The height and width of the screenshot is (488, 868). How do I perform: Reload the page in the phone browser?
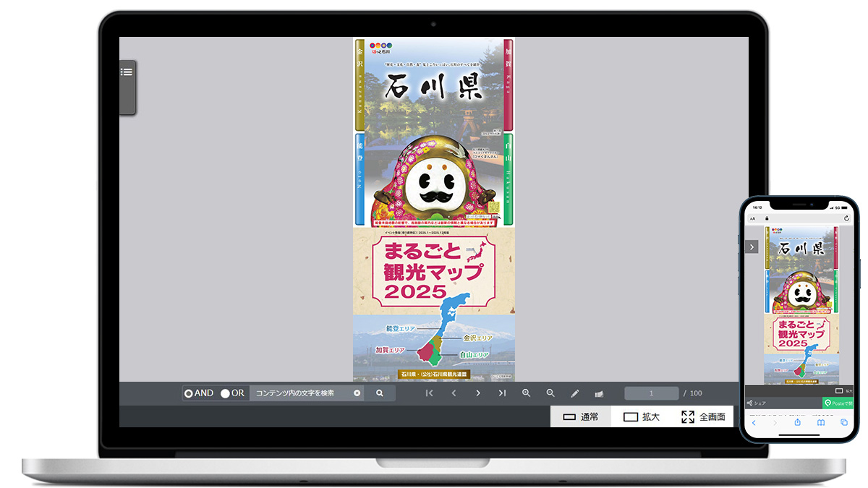(846, 218)
